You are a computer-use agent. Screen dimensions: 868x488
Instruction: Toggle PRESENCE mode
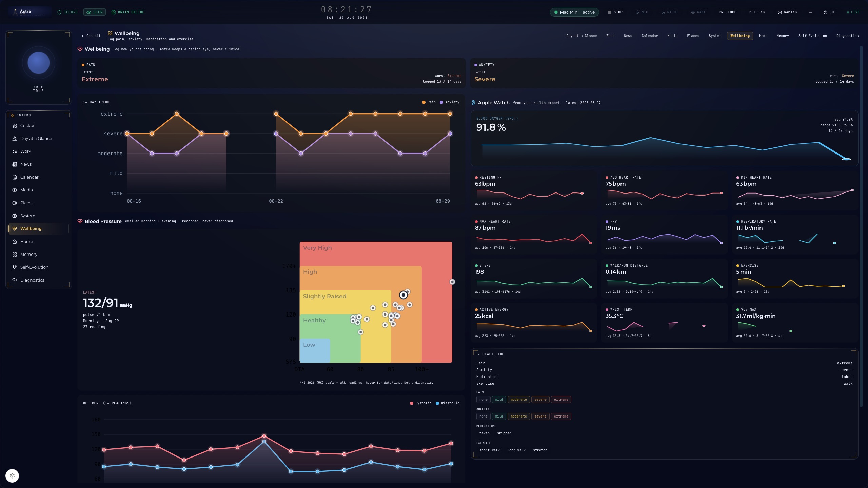728,12
